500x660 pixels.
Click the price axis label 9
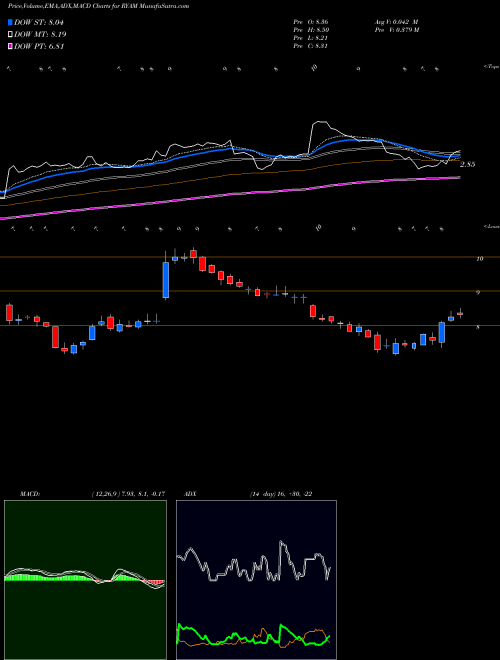click(478, 293)
